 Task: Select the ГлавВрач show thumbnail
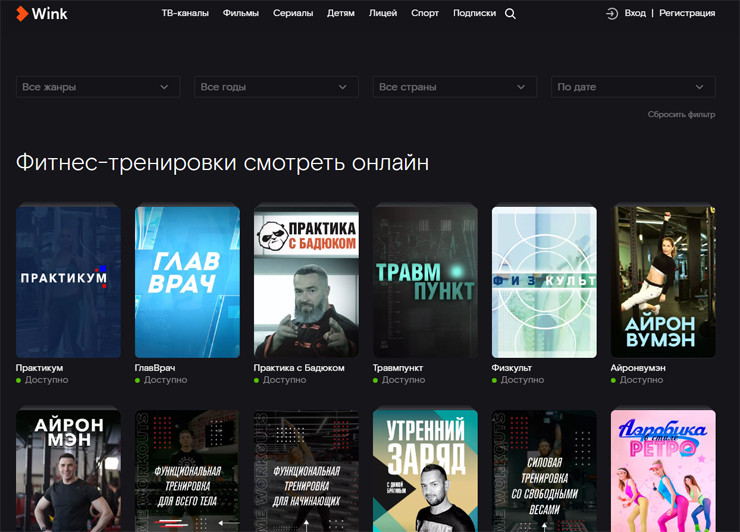point(187,281)
